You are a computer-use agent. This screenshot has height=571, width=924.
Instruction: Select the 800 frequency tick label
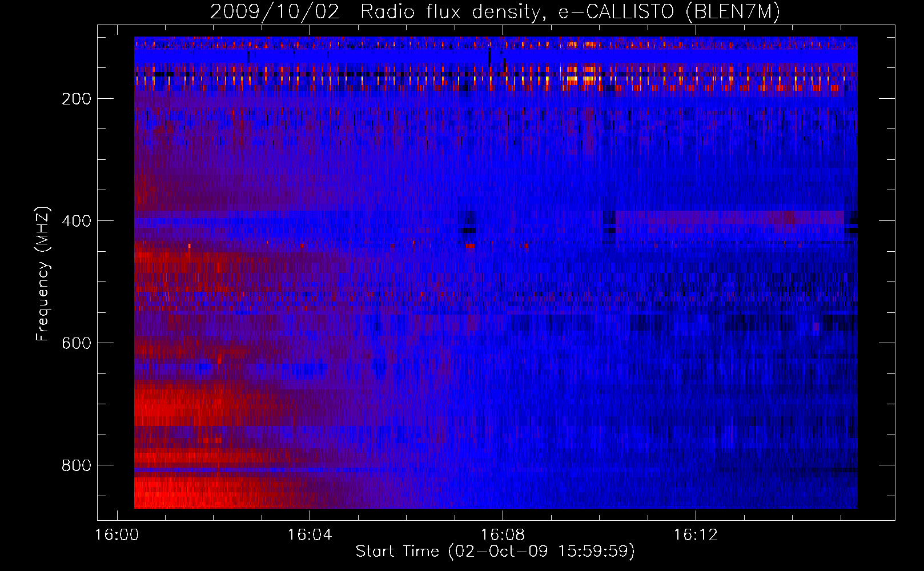pos(77,465)
